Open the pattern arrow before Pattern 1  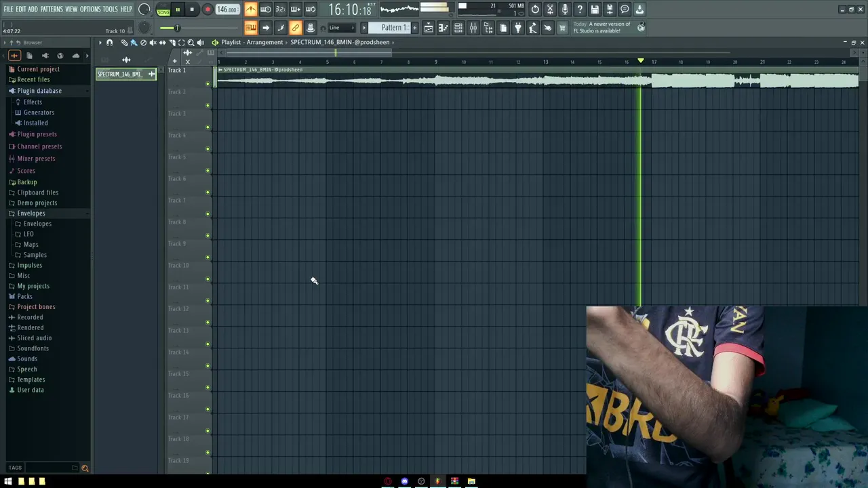pyautogui.click(x=363, y=28)
